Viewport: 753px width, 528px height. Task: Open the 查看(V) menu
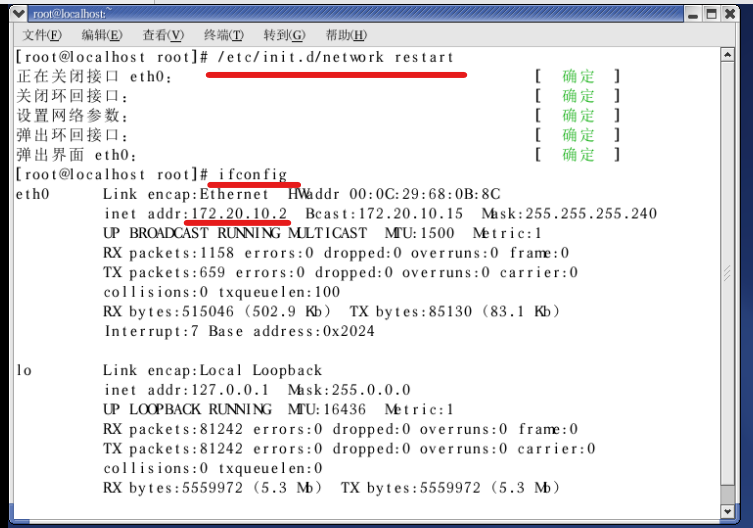pyautogui.click(x=163, y=35)
